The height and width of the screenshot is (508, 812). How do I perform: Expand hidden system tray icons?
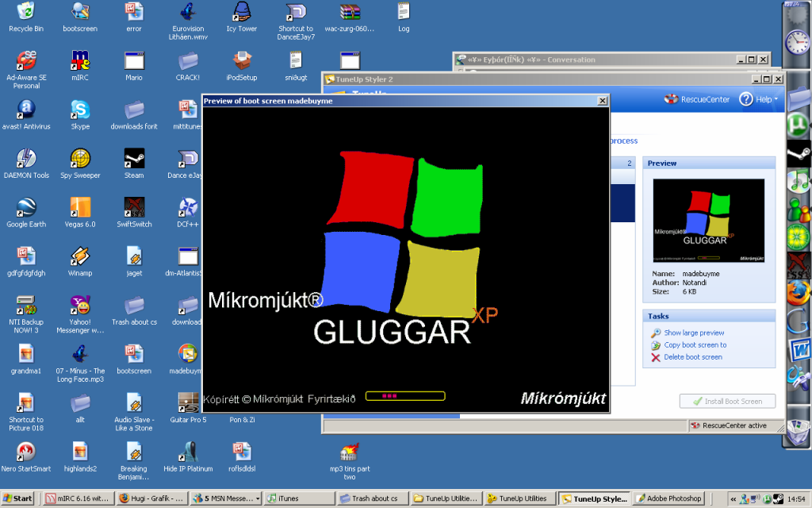pyautogui.click(x=733, y=498)
